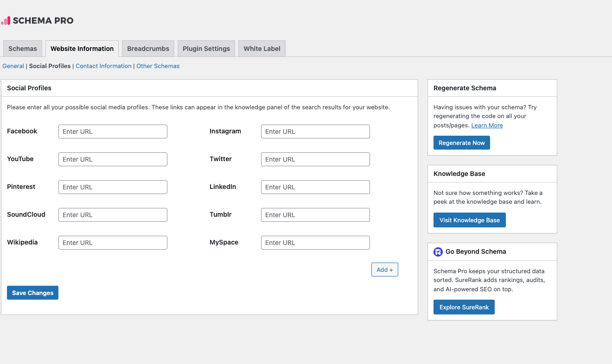
Task: Add another social profile with Add +
Action: pyautogui.click(x=385, y=270)
